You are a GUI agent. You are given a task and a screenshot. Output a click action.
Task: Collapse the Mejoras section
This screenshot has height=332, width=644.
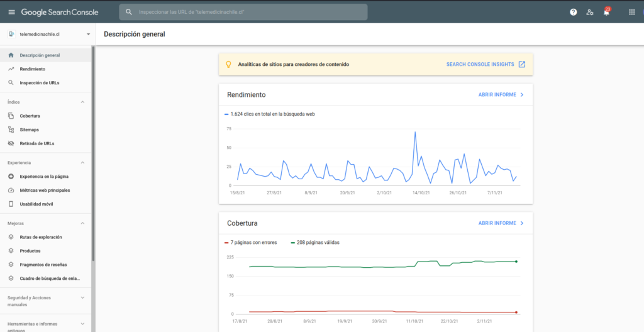[x=82, y=223]
